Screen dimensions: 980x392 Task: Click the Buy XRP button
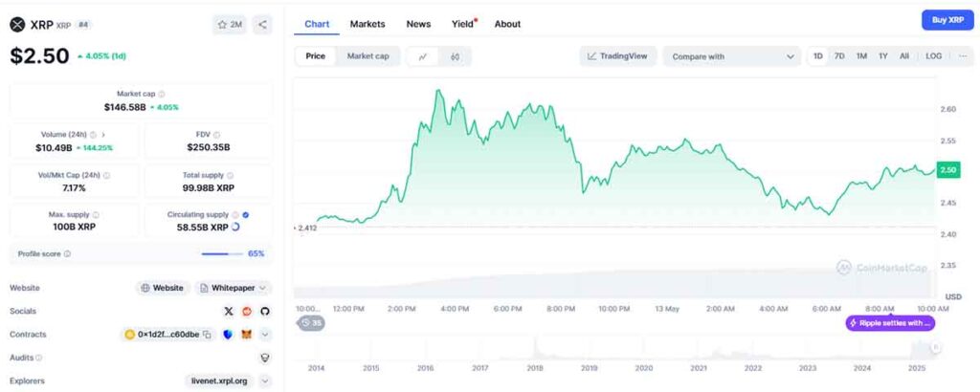click(x=947, y=20)
